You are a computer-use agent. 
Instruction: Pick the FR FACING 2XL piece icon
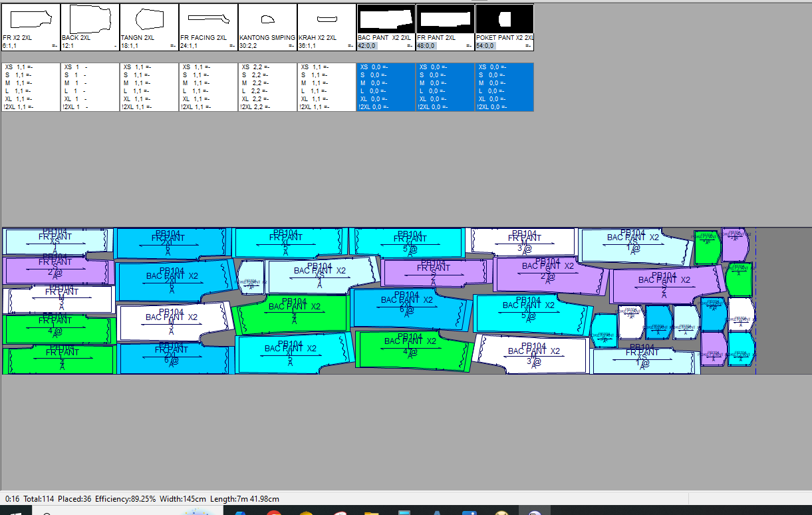(208, 19)
